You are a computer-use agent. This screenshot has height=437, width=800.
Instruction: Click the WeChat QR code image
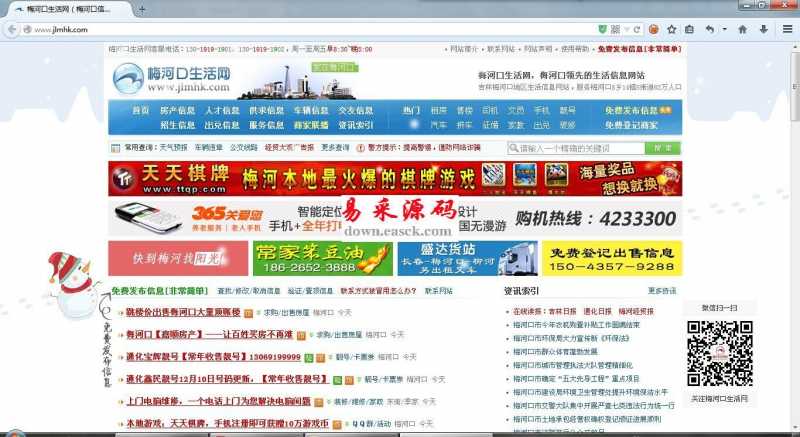720,353
